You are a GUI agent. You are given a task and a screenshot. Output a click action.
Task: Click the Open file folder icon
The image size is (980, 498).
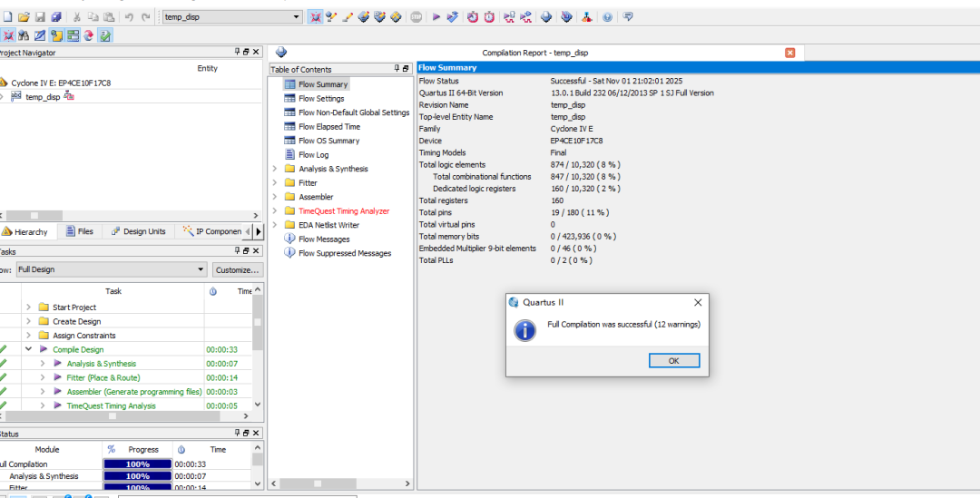24,17
